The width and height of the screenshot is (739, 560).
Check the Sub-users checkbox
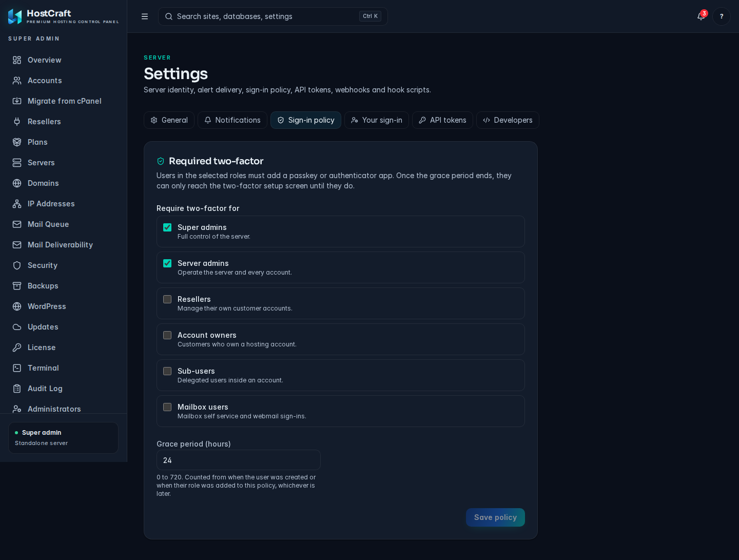coord(167,371)
